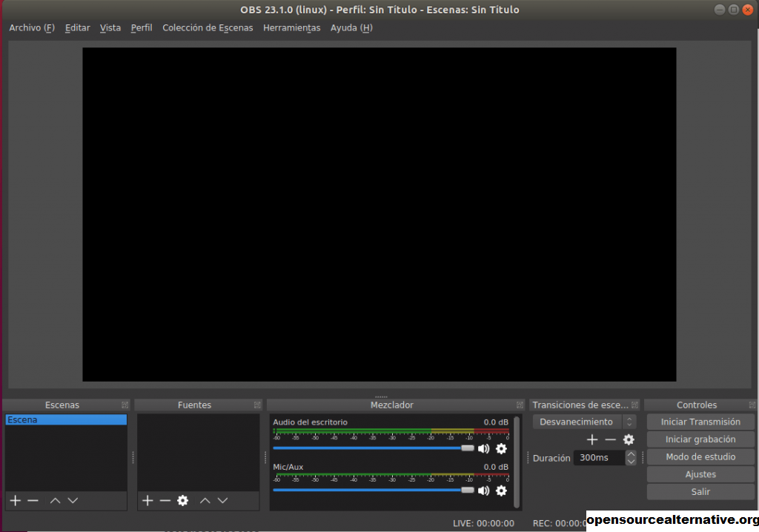Mute the Audio del escritorio channel
This screenshot has width=759, height=532.
tap(483, 449)
